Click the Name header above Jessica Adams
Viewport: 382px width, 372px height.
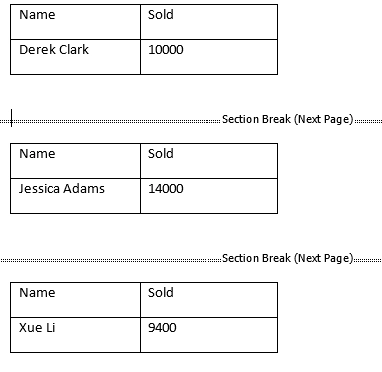pyautogui.click(x=75, y=161)
